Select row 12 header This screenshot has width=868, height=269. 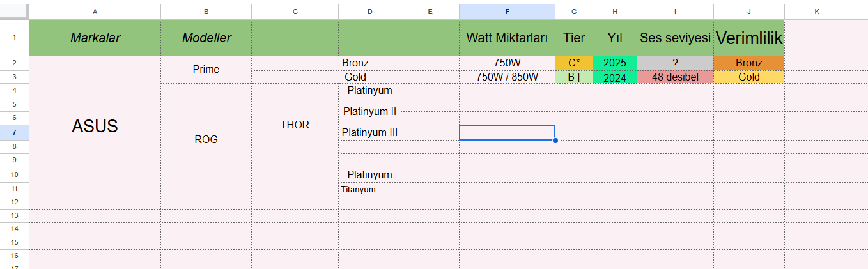(x=14, y=202)
